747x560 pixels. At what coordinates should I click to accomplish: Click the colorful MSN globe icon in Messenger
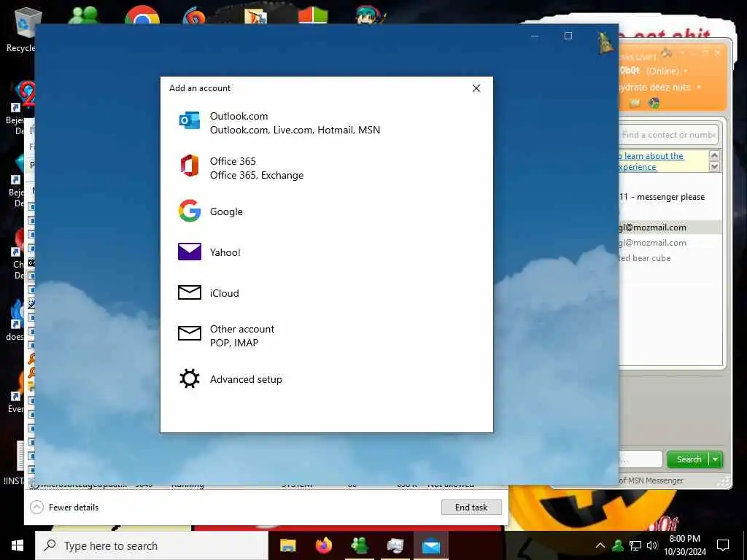point(654,103)
